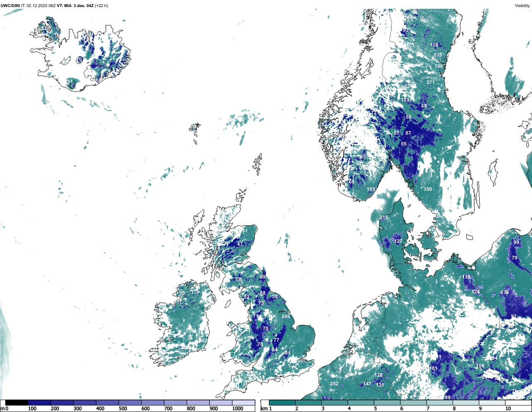Click the swatch between 7 and 8 km
The image size is (532, 412).
[x=440, y=402]
